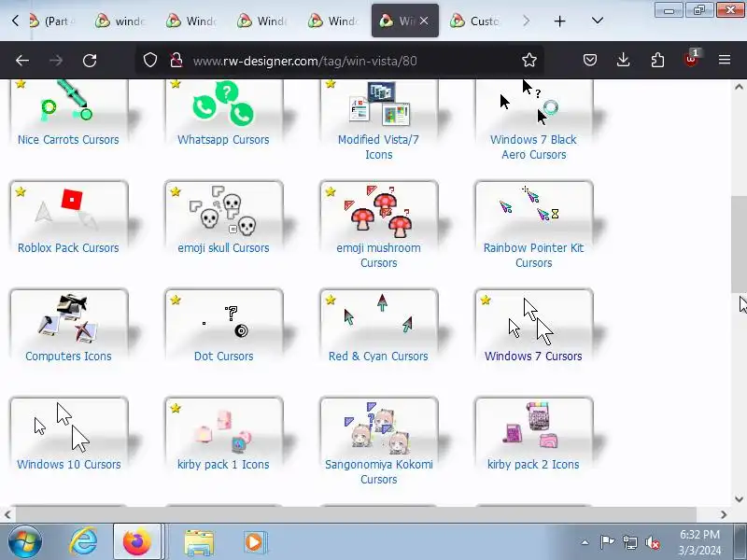The width and height of the screenshot is (747, 560).
Task: Switch to the lowercase 'windc' tab
Action: click(x=121, y=21)
